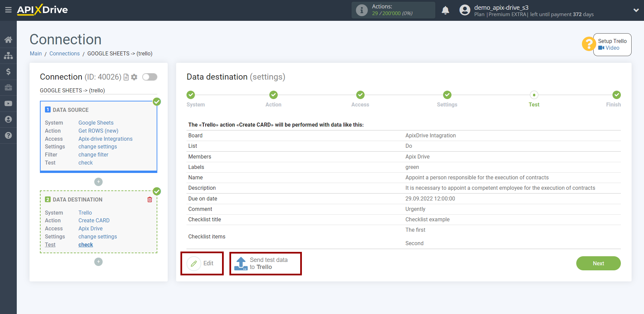Image resolution: width=644 pixels, height=314 pixels.
Task: Open the briefcase sidebar icon
Action: coord(8,88)
